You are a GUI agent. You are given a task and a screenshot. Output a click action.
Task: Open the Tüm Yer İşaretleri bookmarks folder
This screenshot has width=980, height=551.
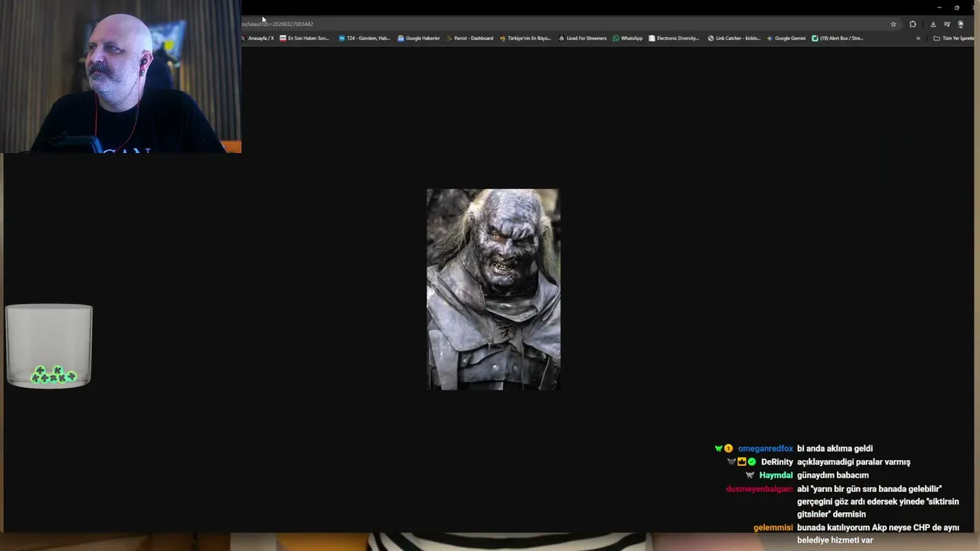955,38
